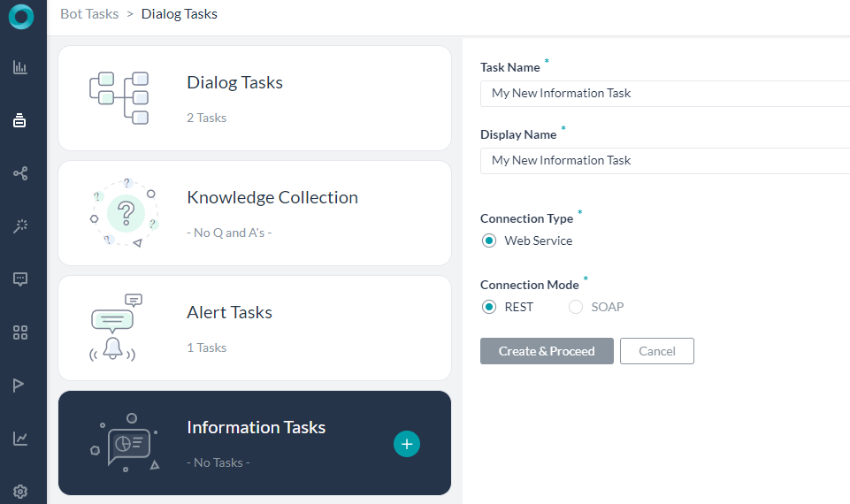Select the SOAP connection mode
This screenshot has width=850, height=504.
(576, 308)
